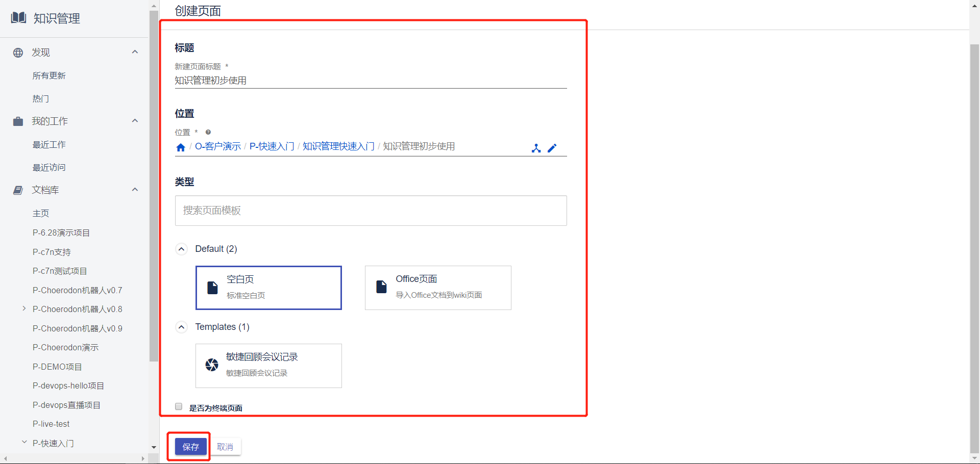Open P-devops-hello项目 in sidebar
This screenshot has width=980, height=464.
68,385
